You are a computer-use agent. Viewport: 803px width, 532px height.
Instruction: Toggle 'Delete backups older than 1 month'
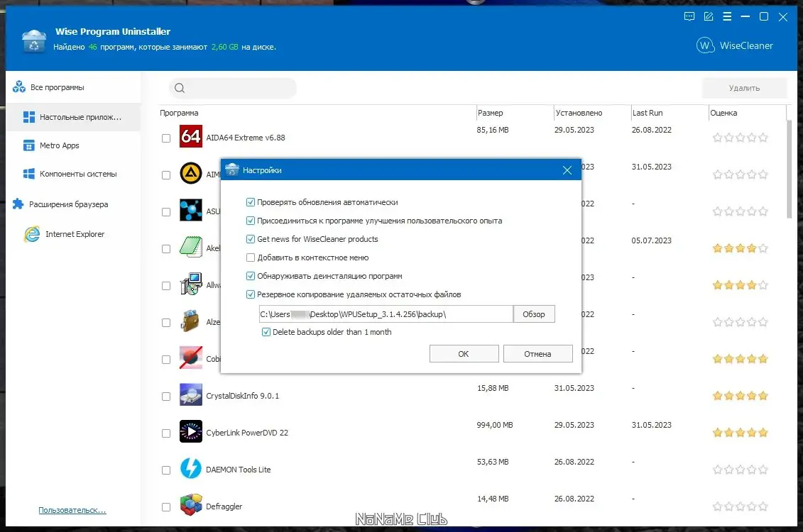pos(266,331)
